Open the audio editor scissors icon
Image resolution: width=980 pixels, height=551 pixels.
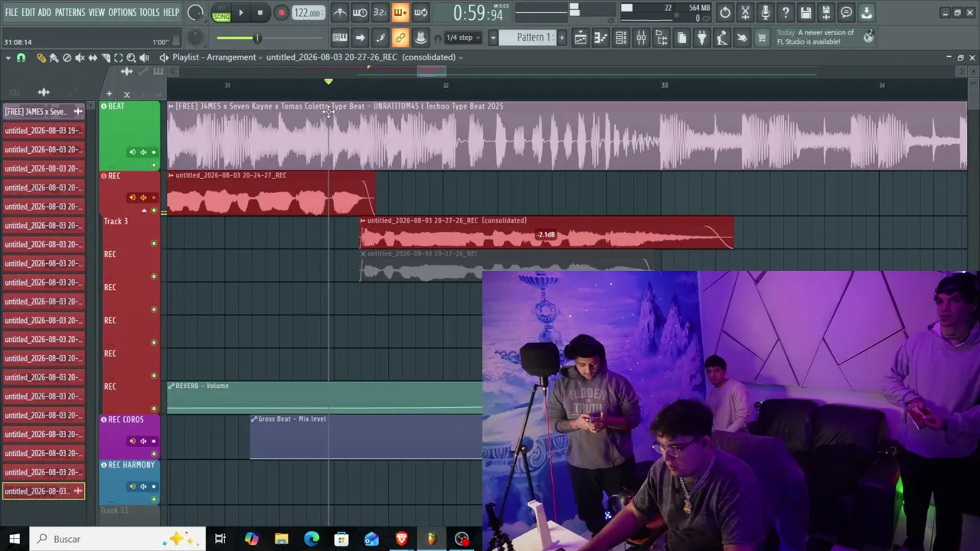coord(745,12)
